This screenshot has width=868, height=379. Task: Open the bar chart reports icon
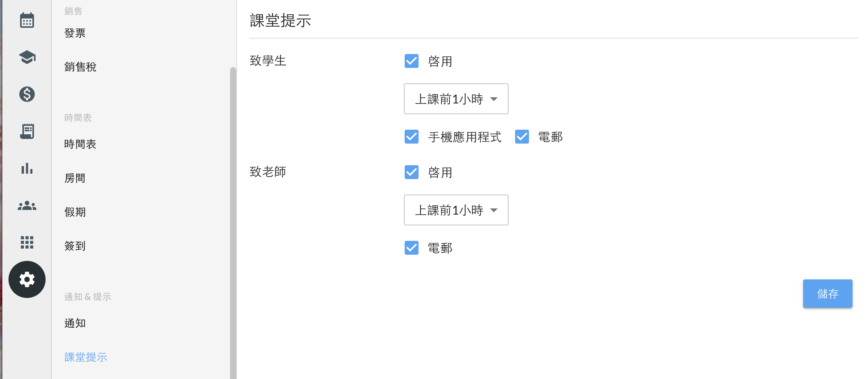[x=27, y=168]
